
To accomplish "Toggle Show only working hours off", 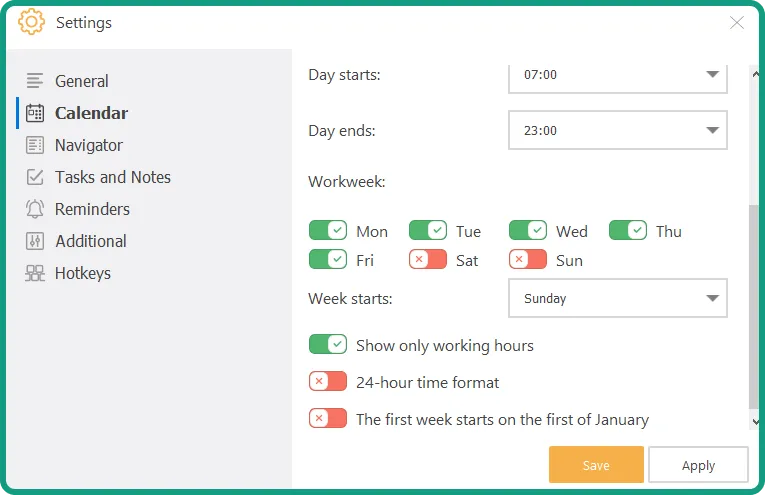I will pyautogui.click(x=328, y=345).
